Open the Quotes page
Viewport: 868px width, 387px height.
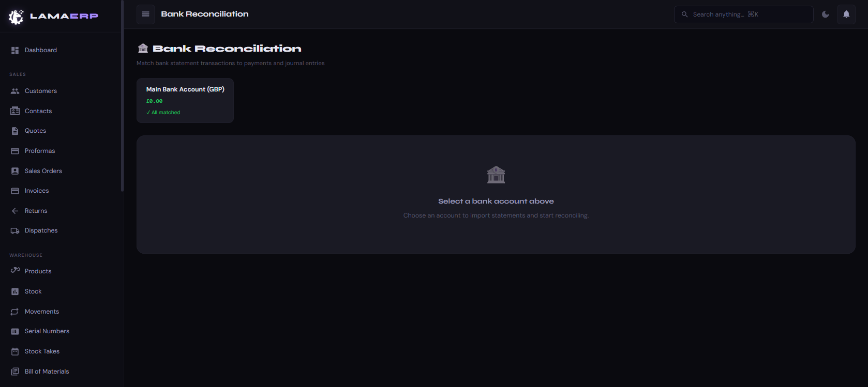(35, 131)
